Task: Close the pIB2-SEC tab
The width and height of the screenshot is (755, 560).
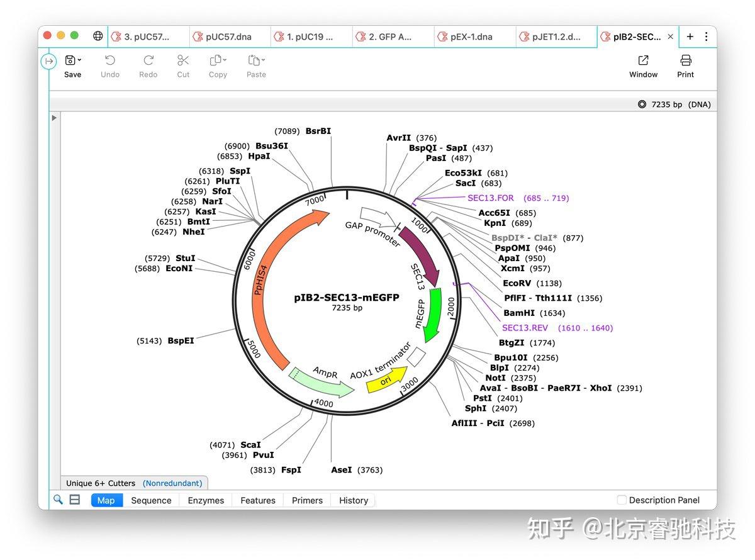Action: pos(671,37)
